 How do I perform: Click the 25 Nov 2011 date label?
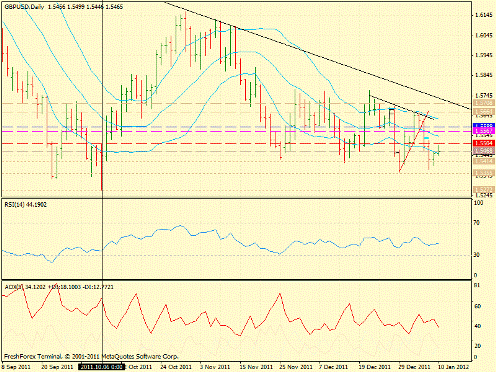coord(295,367)
